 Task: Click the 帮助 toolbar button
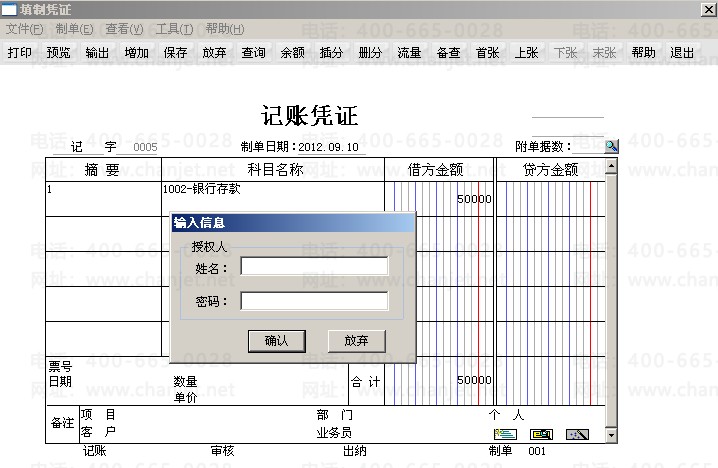pos(643,53)
